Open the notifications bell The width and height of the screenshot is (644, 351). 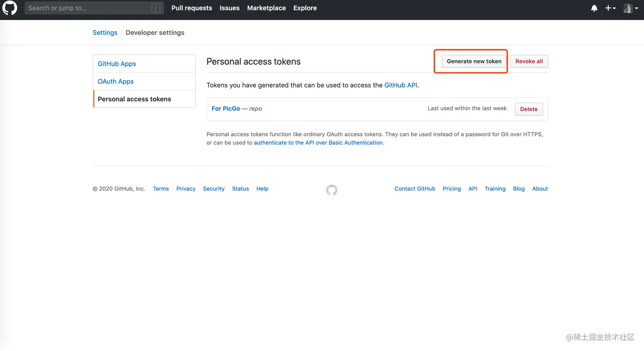coord(594,8)
